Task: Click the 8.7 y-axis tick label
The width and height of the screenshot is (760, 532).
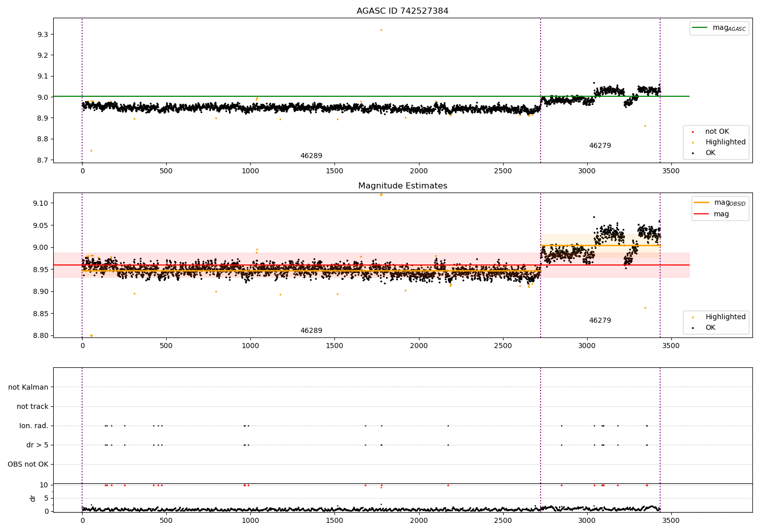Action: tap(43, 160)
